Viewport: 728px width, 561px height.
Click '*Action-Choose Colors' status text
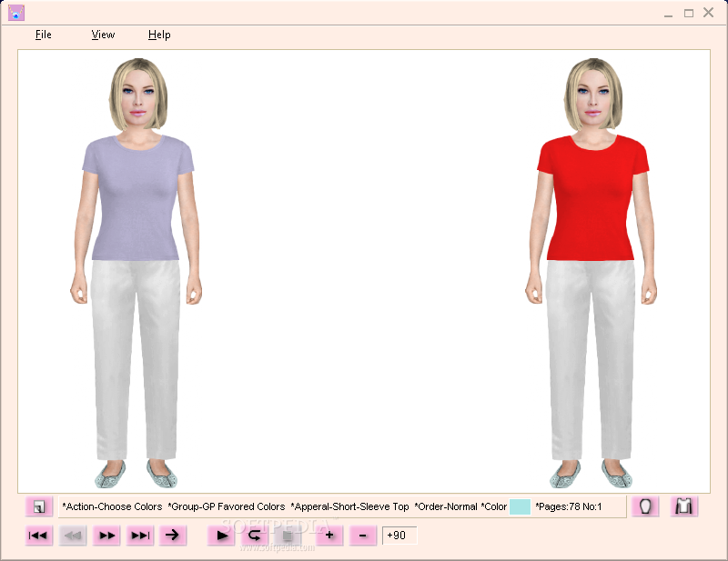pyautogui.click(x=112, y=506)
